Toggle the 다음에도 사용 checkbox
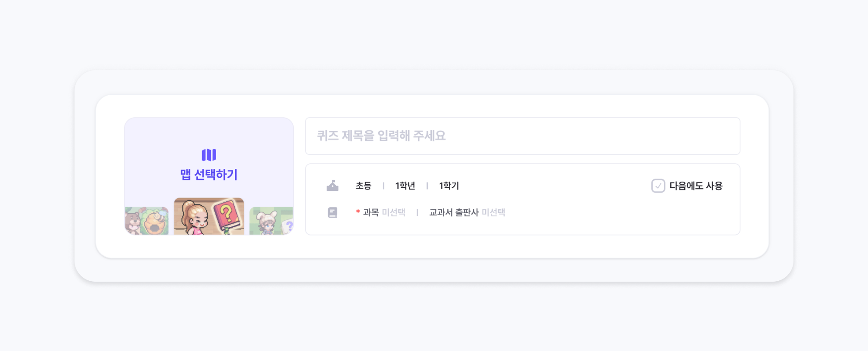Screen dimensions: 868x351 658,186
